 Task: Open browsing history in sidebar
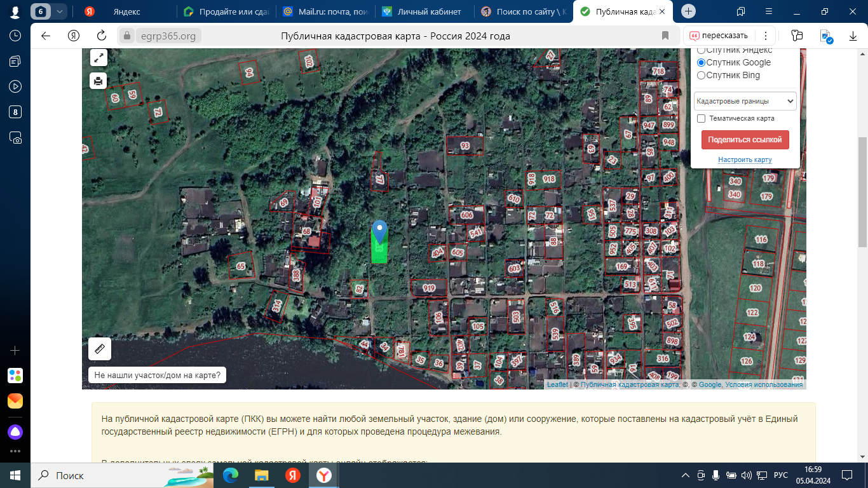coord(15,36)
